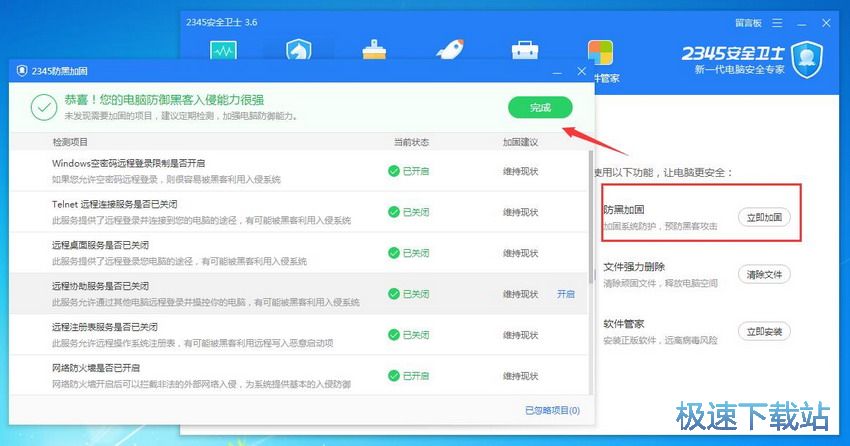The height and width of the screenshot is (446, 850).
Task: Click green check beside Windows空密码 row
Action: pos(394,171)
